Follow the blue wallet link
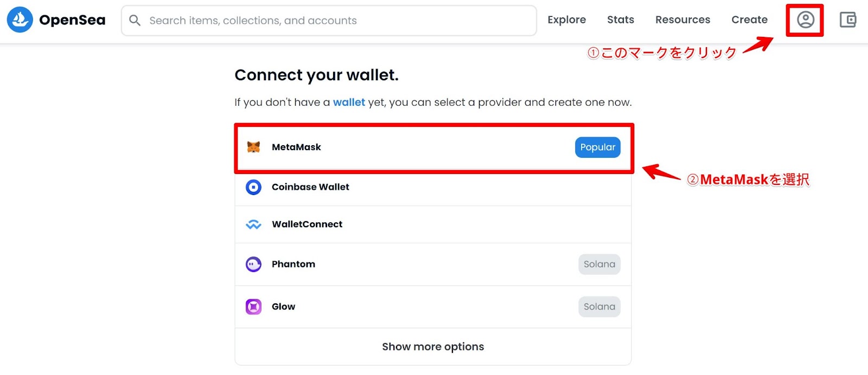Screen dimensions: 868x375 click(x=349, y=102)
